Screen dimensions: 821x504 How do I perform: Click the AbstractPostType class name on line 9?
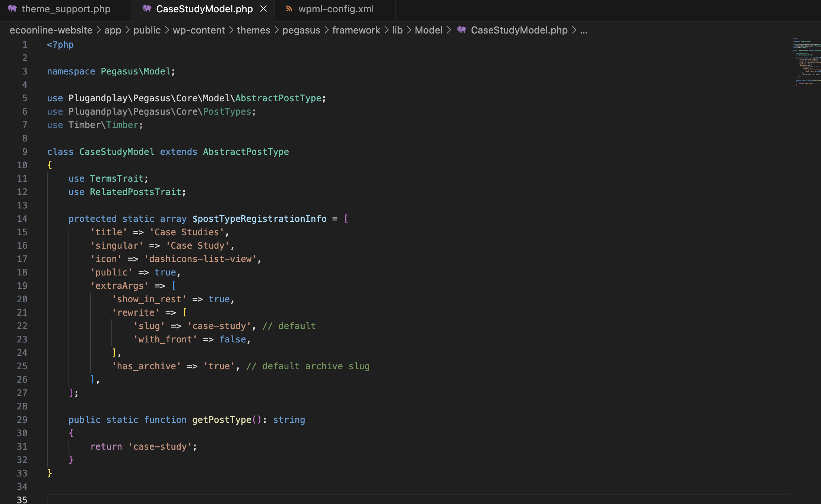point(246,152)
